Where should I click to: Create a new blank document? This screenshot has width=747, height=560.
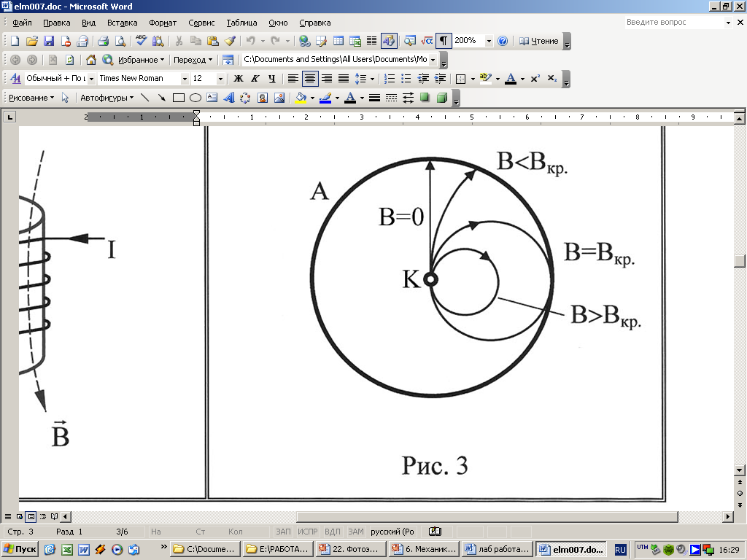pos(15,41)
